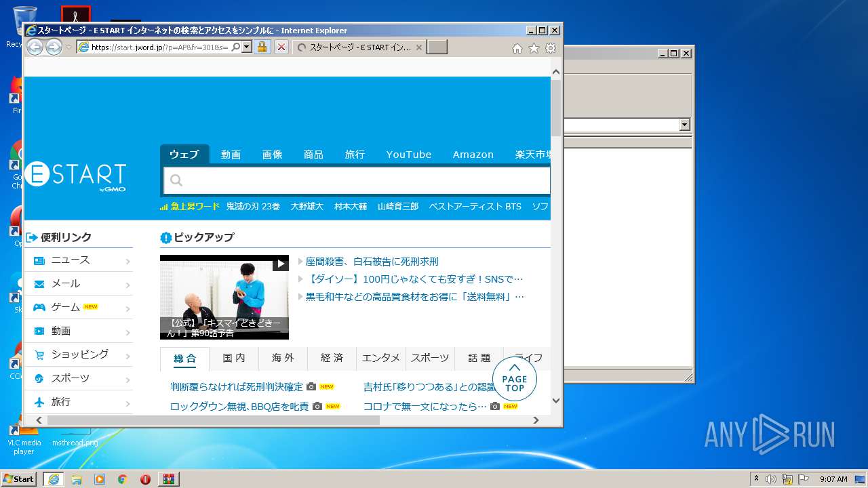Open article コロナで無一文になったら

point(425,407)
